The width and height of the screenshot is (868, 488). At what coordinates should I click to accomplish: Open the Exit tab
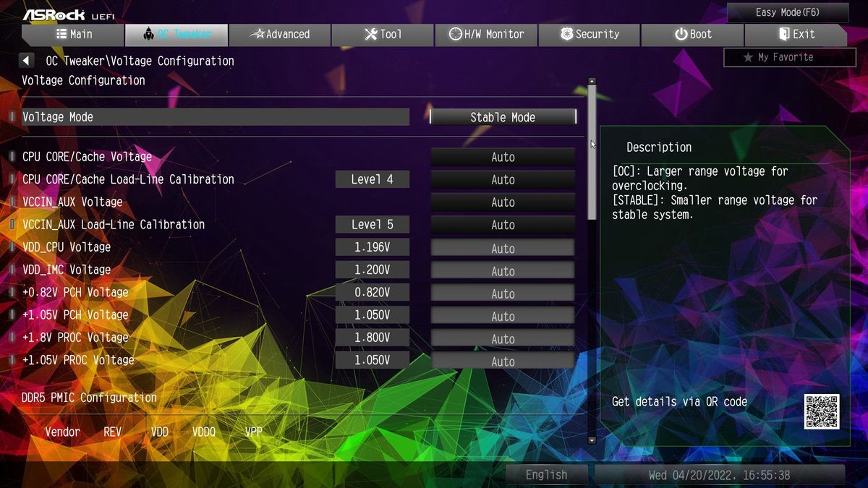pos(796,35)
